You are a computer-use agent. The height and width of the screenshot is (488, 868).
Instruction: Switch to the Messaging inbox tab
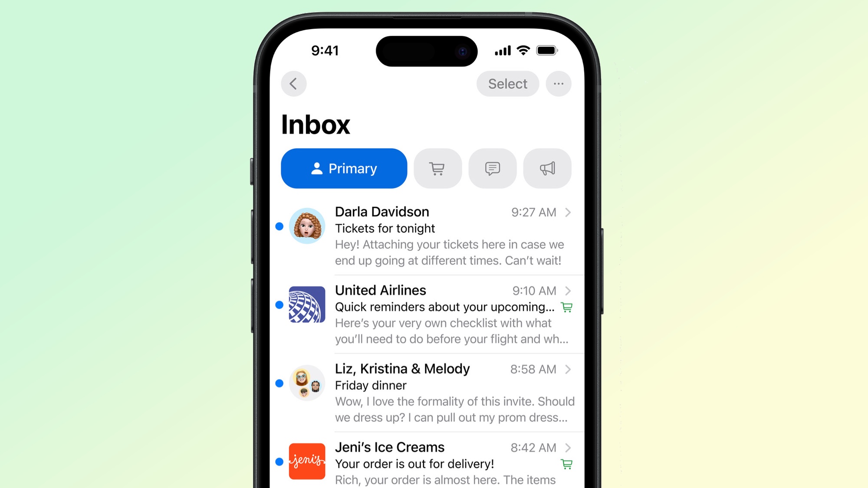(493, 169)
